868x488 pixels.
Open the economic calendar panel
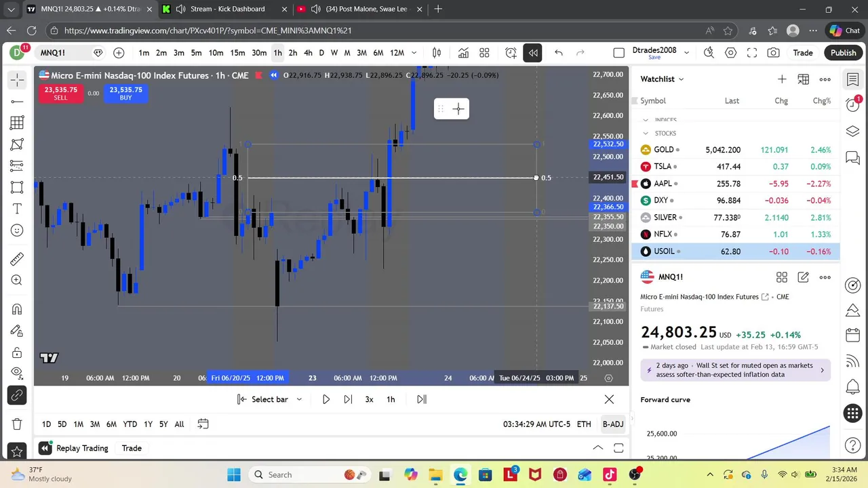pos(853,335)
